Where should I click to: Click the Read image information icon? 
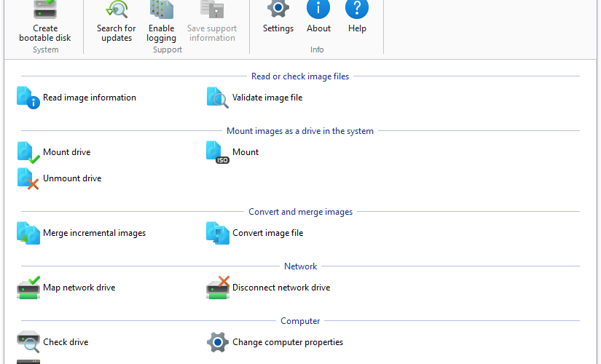pos(28,98)
